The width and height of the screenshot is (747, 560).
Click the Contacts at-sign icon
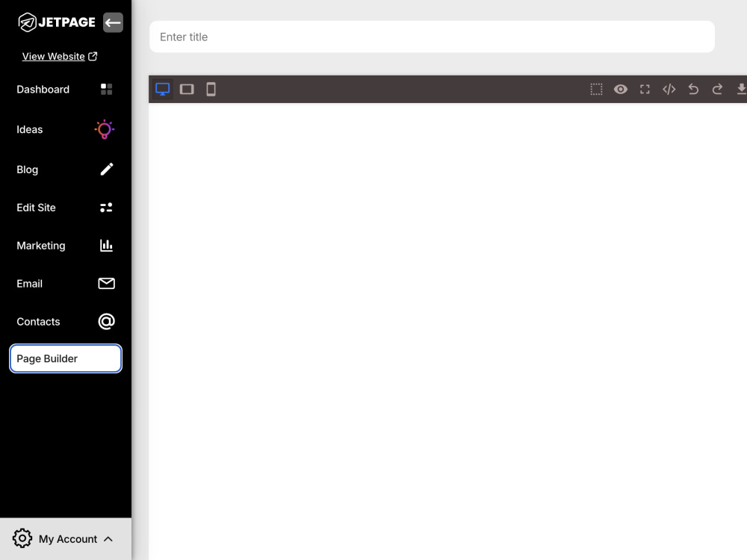[106, 321]
